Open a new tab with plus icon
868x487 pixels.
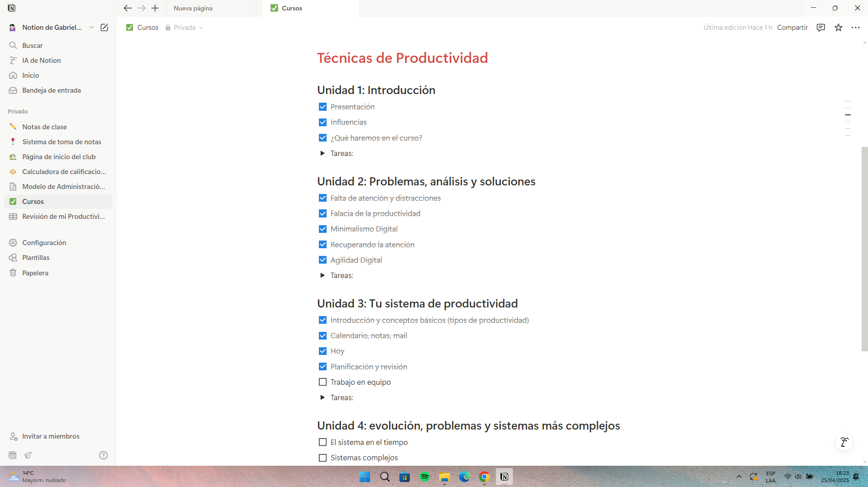tap(155, 8)
